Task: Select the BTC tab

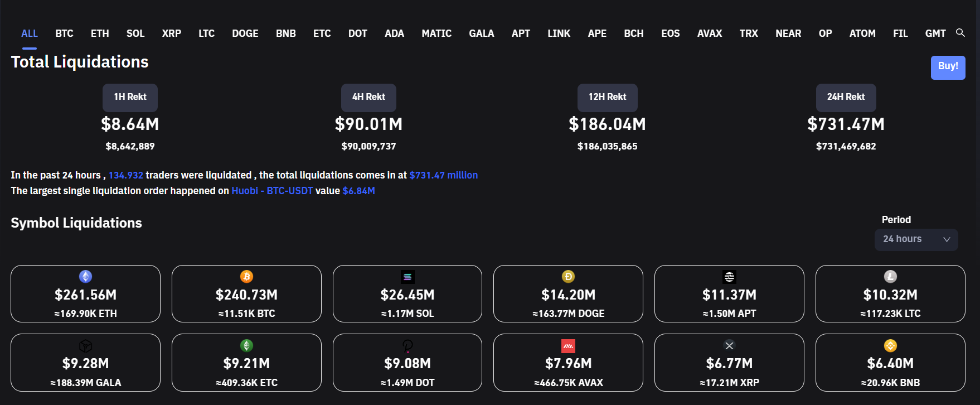Action: tap(64, 33)
